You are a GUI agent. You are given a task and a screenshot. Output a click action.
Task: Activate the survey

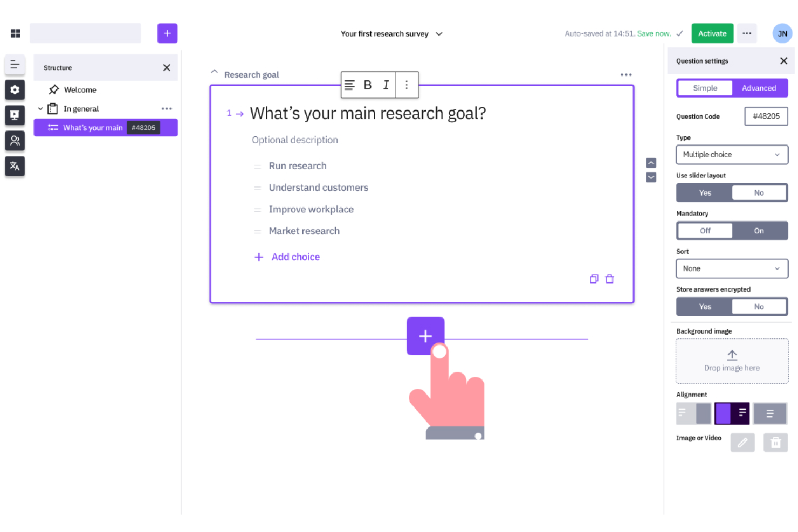[x=712, y=33]
